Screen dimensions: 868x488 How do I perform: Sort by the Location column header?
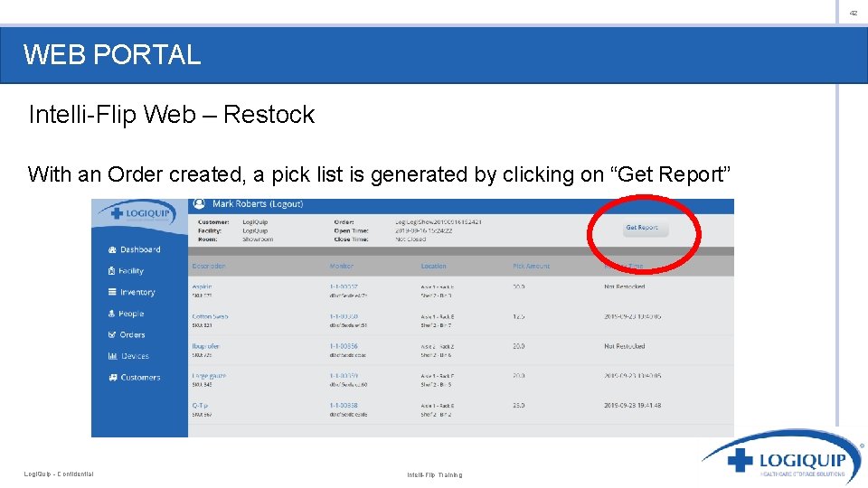click(433, 266)
